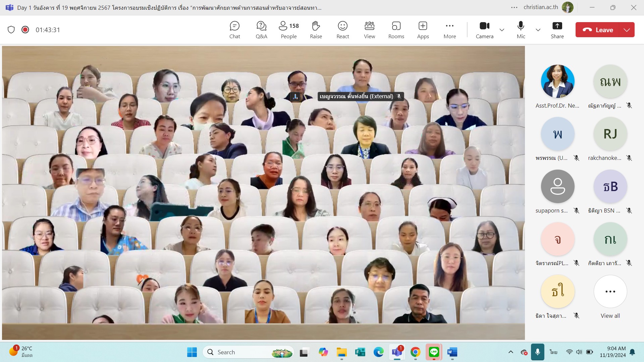Select the Asst.Prof.Dr. Ne... participant avatar
644x362 pixels.
click(x=557, y=81)
